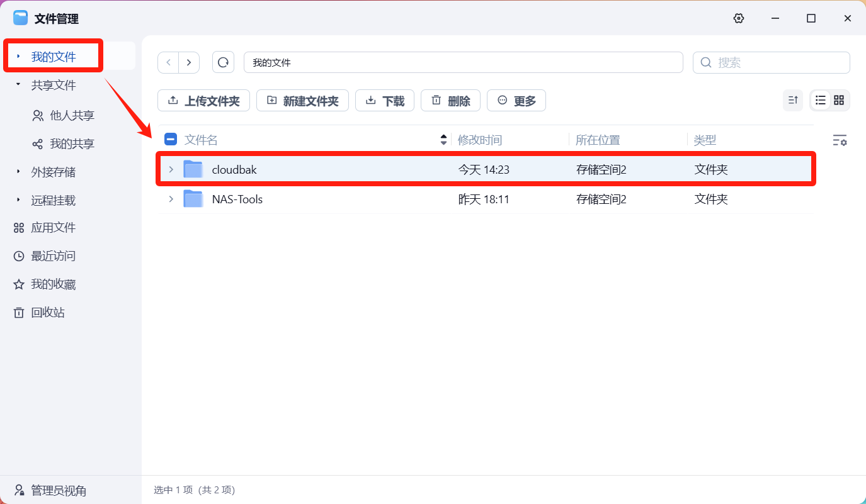Toggle the select-all checkbox in header

[x=170, y=140]
